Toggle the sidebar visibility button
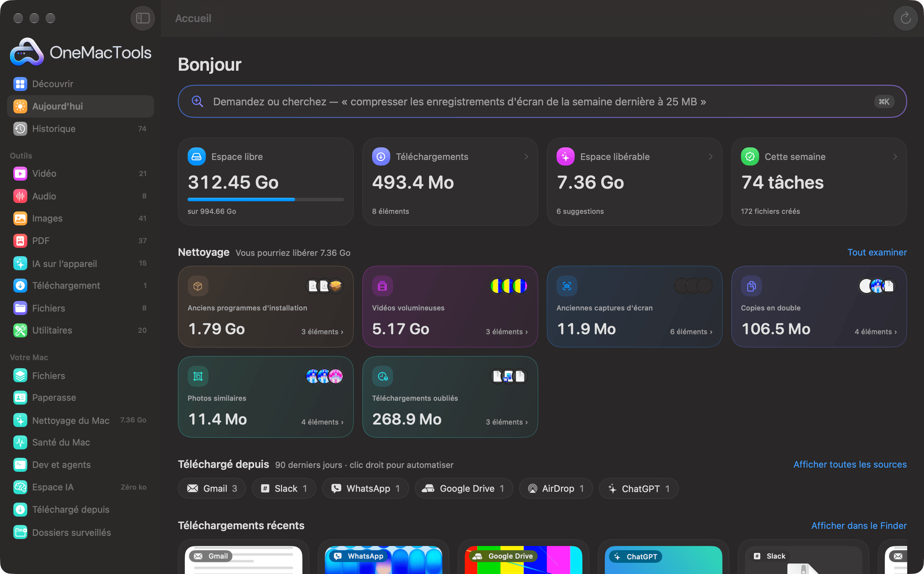 tap(143, 18)
